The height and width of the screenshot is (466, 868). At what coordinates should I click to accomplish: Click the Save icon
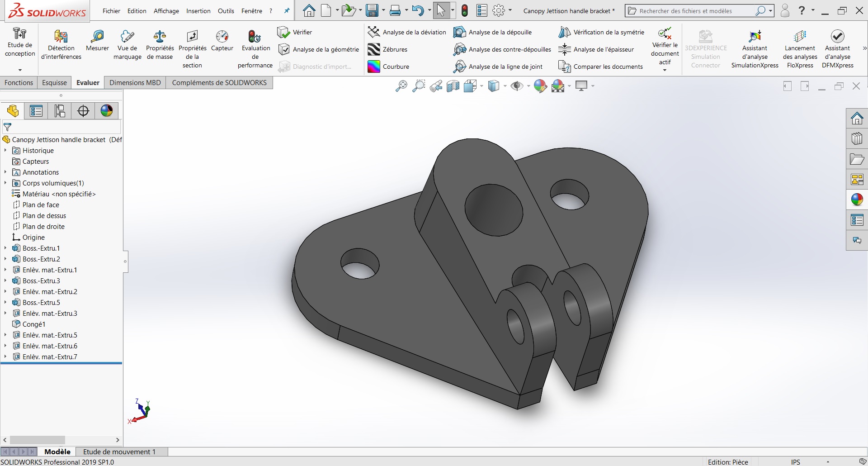pyautogui.click(x=372, y=11)
